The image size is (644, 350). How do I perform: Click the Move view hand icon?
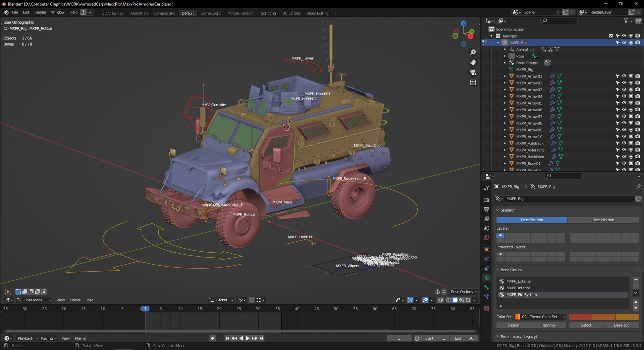473,62
